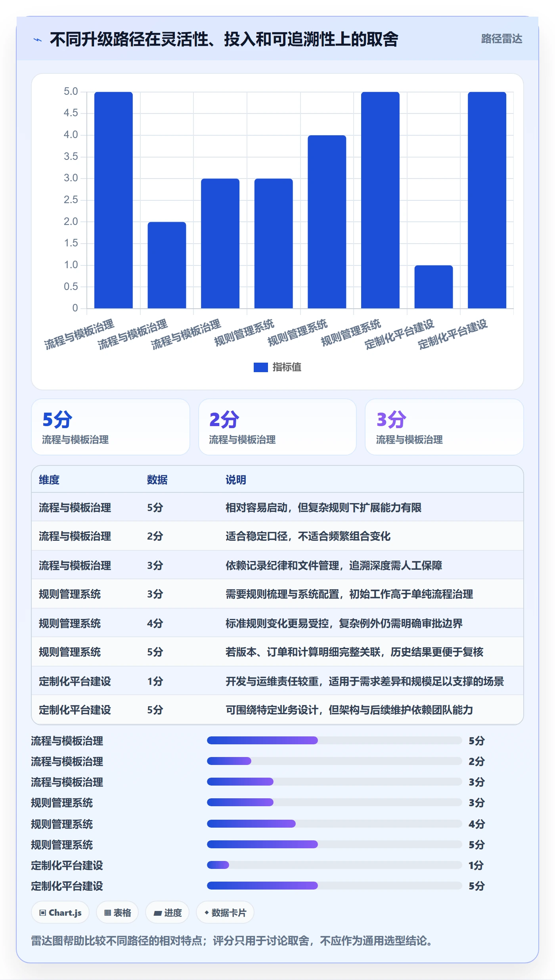The width and height of the screenshot is (555, 980).
Task: Click the 流程与模板治理 progress bar rated 2分
Action: (335, 761)
